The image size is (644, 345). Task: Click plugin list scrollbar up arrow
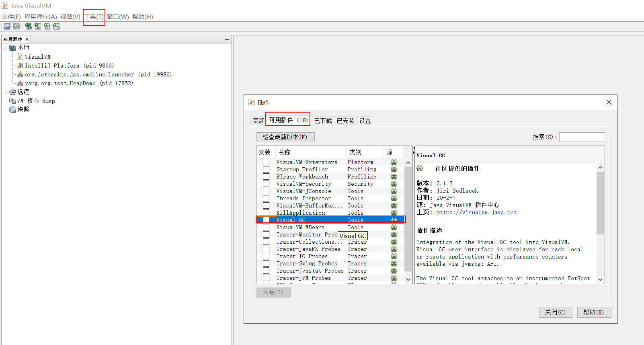[408, 163]
